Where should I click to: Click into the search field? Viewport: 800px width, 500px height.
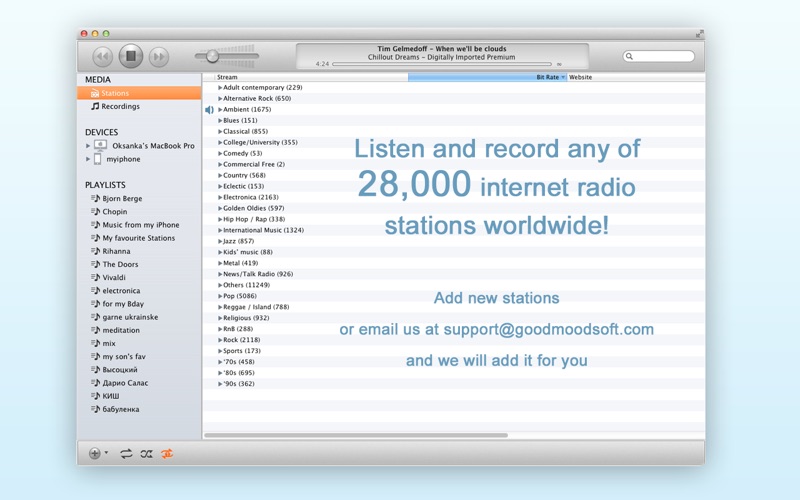pos(662,57)
